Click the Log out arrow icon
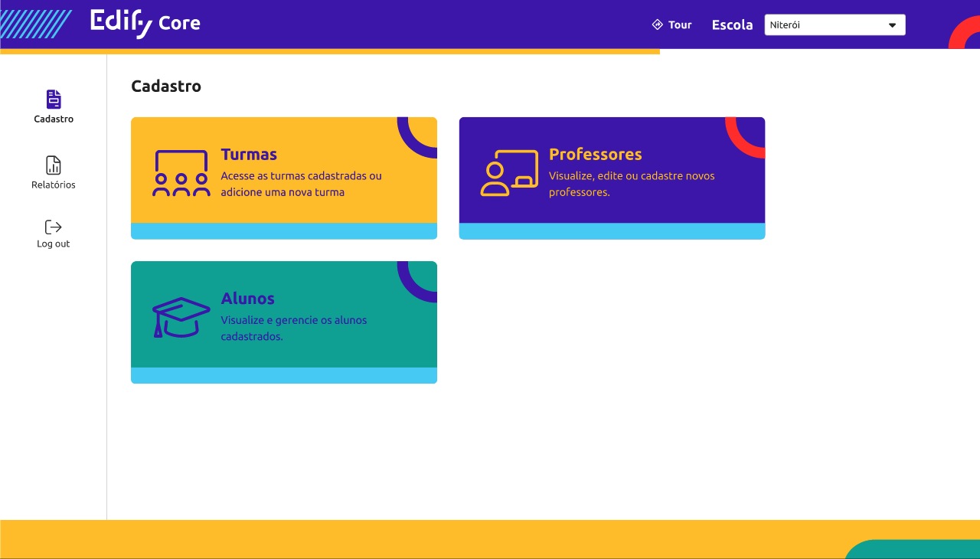 pyautogui.click(x=54, y=227)
